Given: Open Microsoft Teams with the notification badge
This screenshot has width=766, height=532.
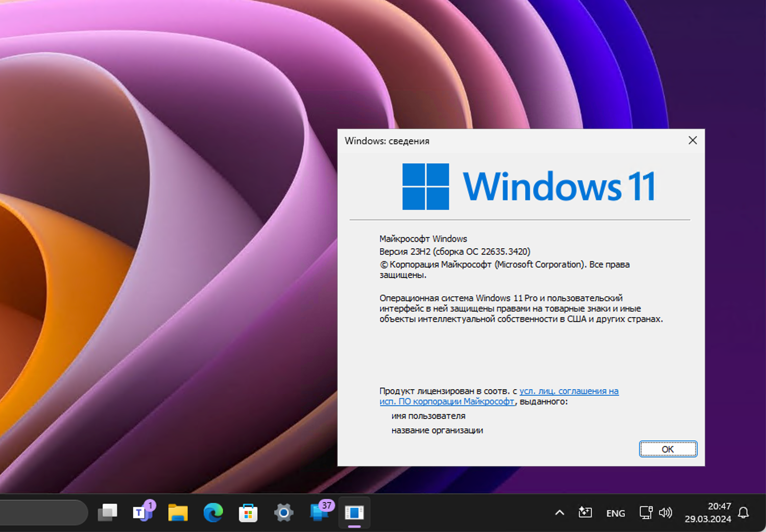Looking at the screenshot, I should (142, 513).
